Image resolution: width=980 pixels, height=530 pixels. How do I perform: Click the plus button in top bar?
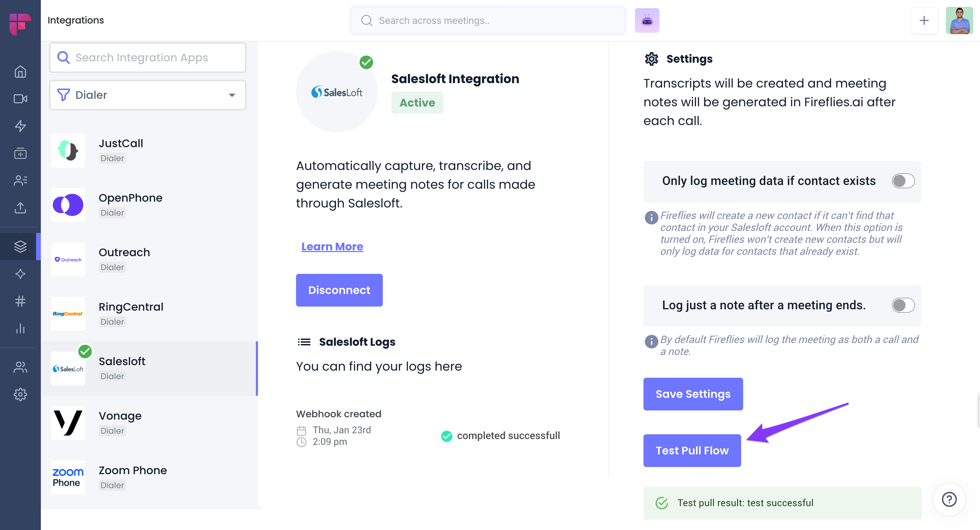point(924,20)
